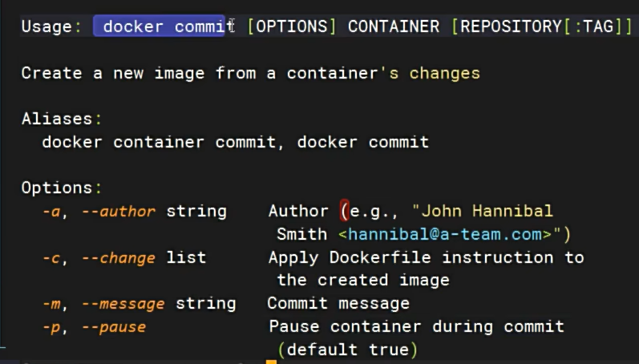This screenshot has width=639, height=364.
Task: Click the -p short flag
Action: click(52, 328)
